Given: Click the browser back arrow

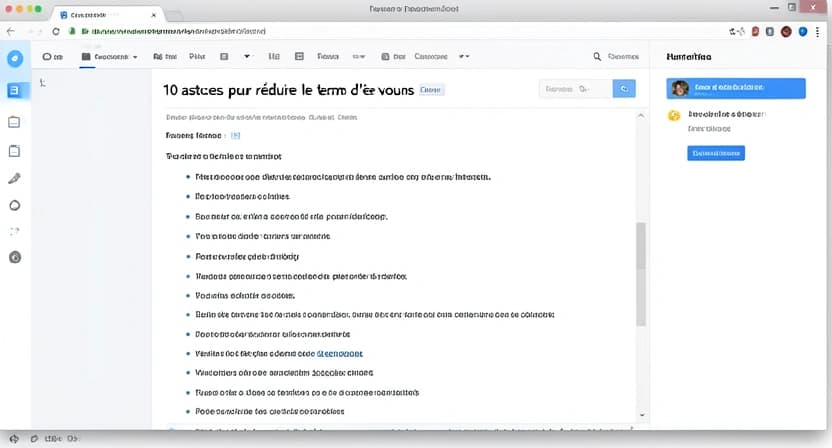Looking at the screenshot, I should pyautogui.click(x=11, y=31).
